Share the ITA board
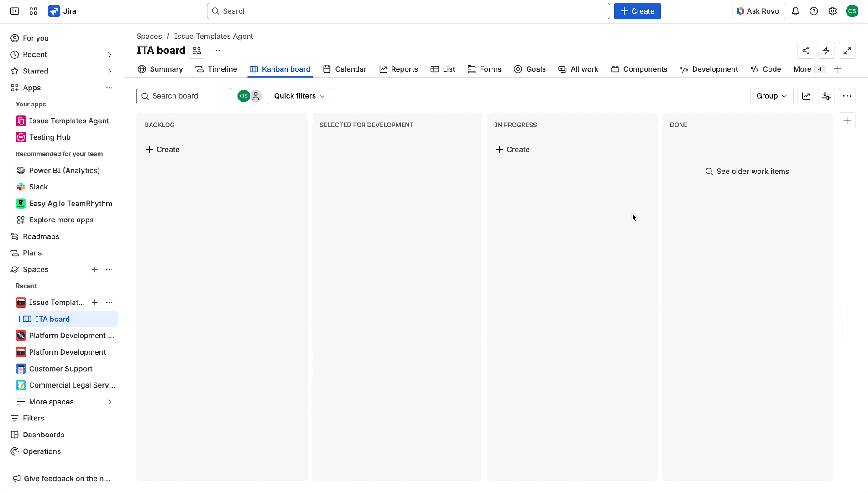The height and width of the screenshot is (493, 868). tap(805, 50)
